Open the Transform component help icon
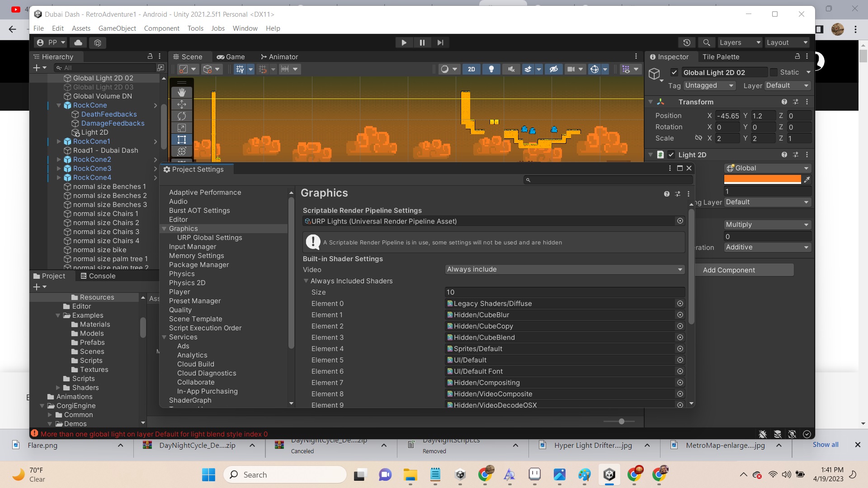The width and height of the screenshot is (868, 488). coord(784,102)
